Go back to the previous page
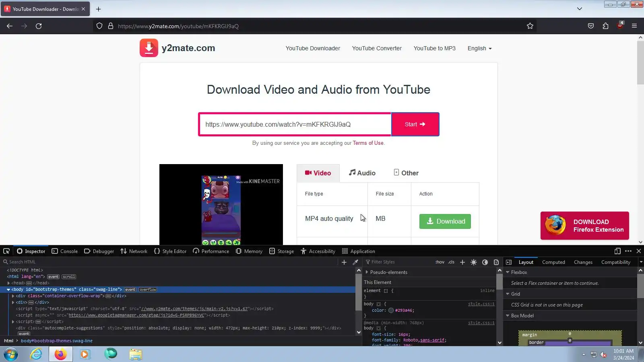Screen dimensions: 644x362 tap(10, 26)
